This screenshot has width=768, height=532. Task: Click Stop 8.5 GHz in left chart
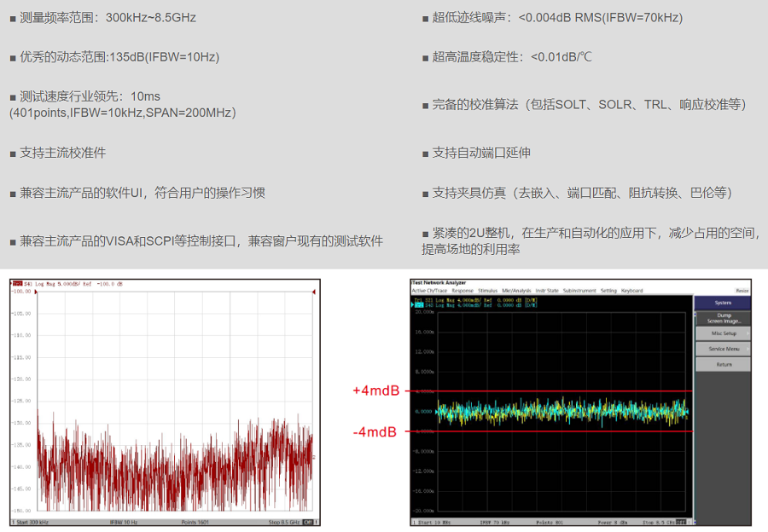(283, 522)
